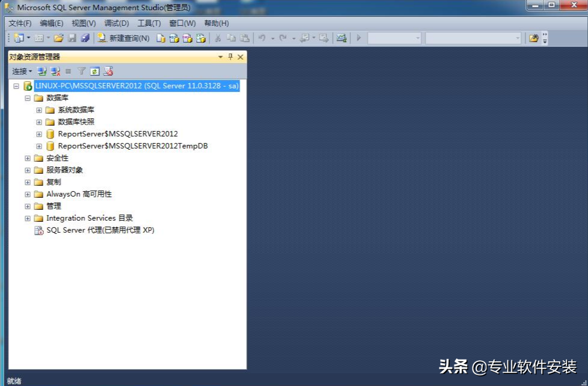
Task: Click the server icon beside LINUX-PC\MSSQLSERVER2012
Action: pos(28,86)
